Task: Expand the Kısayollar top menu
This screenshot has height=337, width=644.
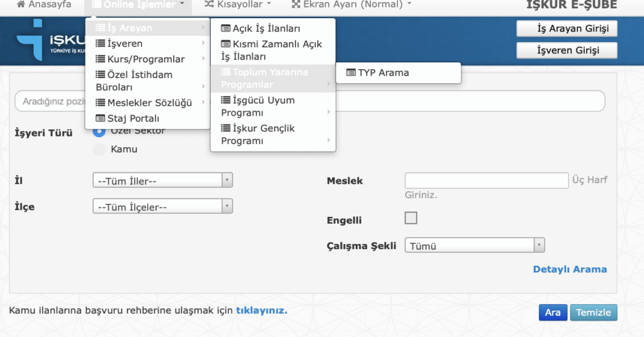Action: point(238,4)
